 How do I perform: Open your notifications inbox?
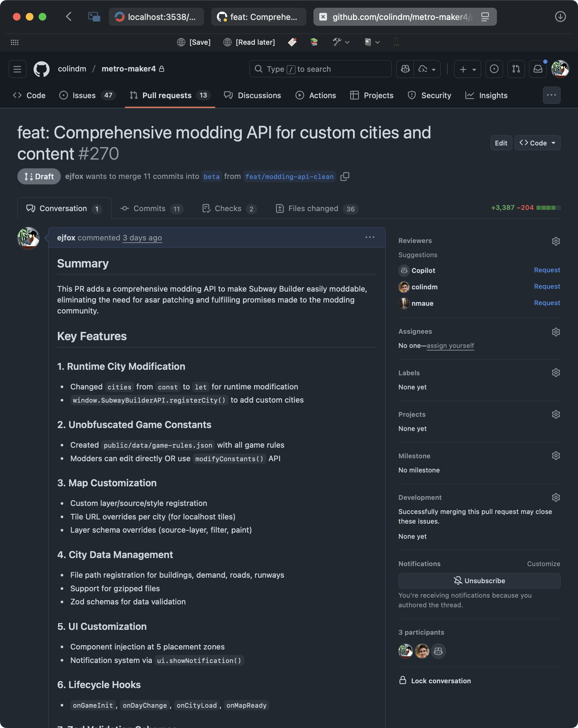pos(538,69)
